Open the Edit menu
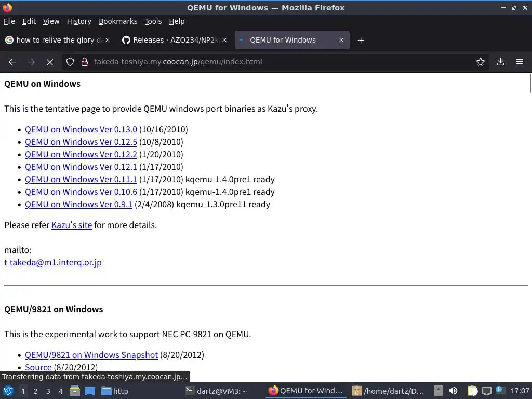 (29, 21)
